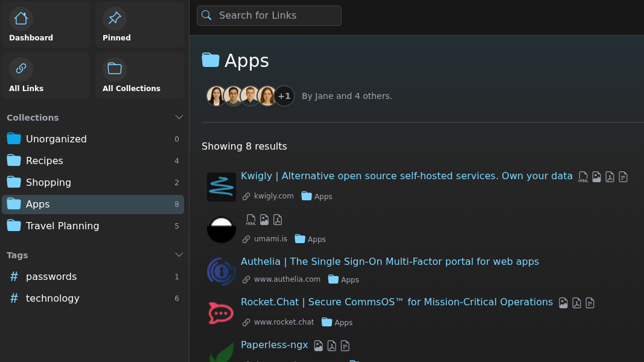Viewport: 644px width, 362px height.
Task: Click the link count 4 beside Recipes
Action: tap(177, 161)
